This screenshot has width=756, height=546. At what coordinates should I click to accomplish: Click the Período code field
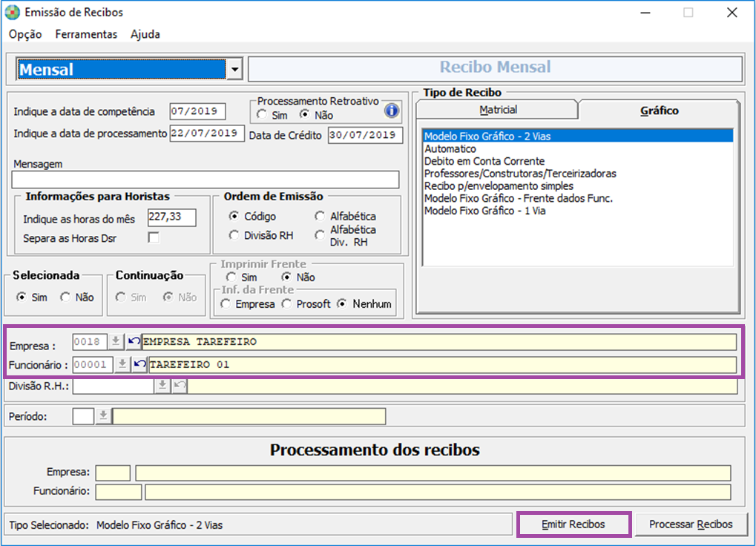pos(83,416)
